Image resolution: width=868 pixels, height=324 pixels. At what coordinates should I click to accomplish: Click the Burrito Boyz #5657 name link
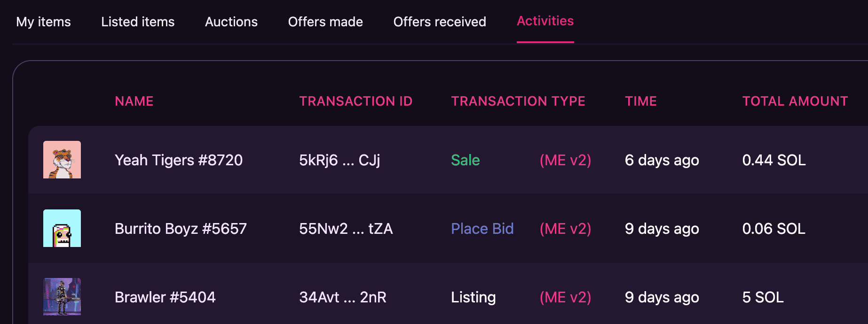click(181, 228)
